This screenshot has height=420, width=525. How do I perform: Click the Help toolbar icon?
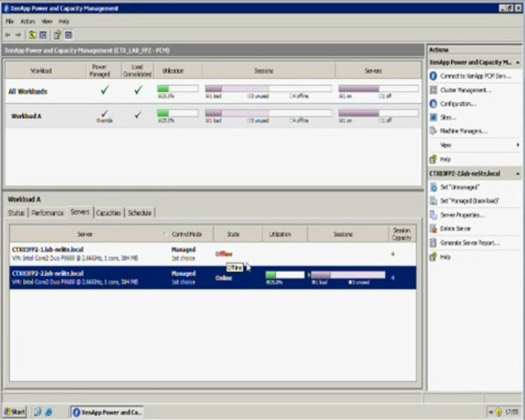point(57,35)
